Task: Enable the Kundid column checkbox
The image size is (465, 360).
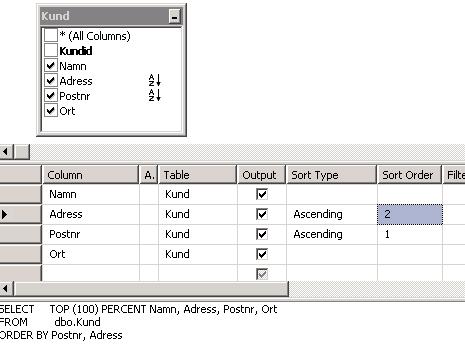Action: click(x=51, y=50)
